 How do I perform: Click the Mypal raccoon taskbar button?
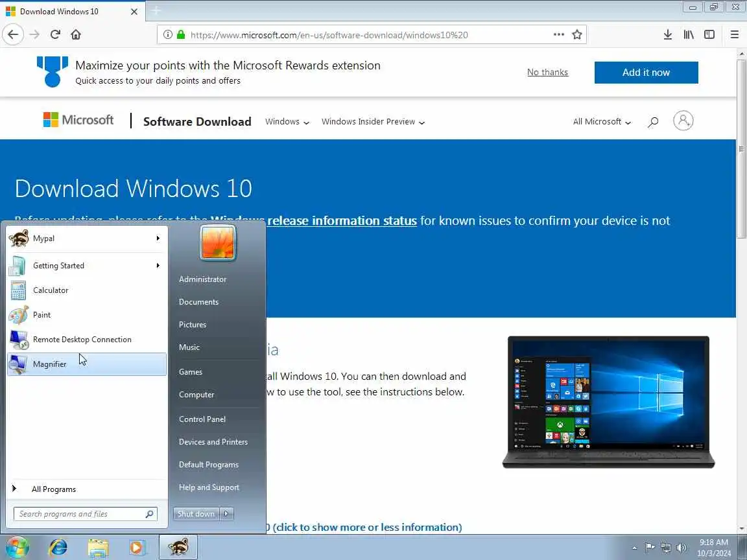point(178,547)
